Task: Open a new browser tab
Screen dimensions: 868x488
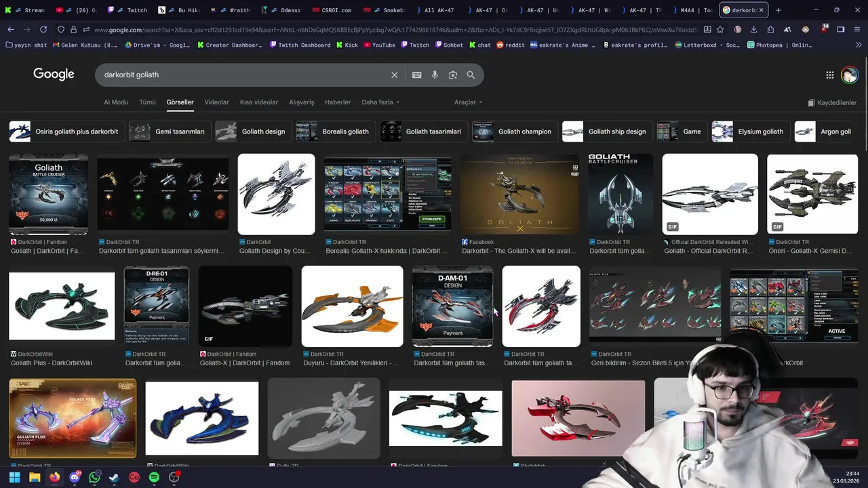Action: click(778, 10)
